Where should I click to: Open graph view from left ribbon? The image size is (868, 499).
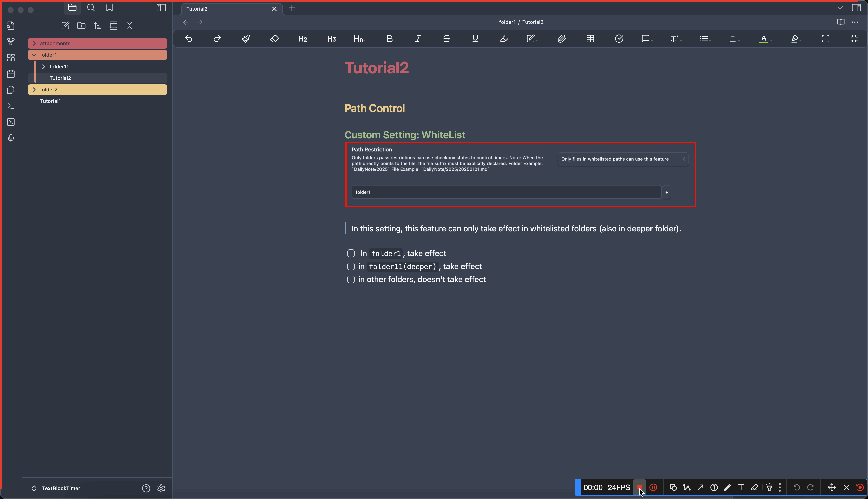(11, 41)
